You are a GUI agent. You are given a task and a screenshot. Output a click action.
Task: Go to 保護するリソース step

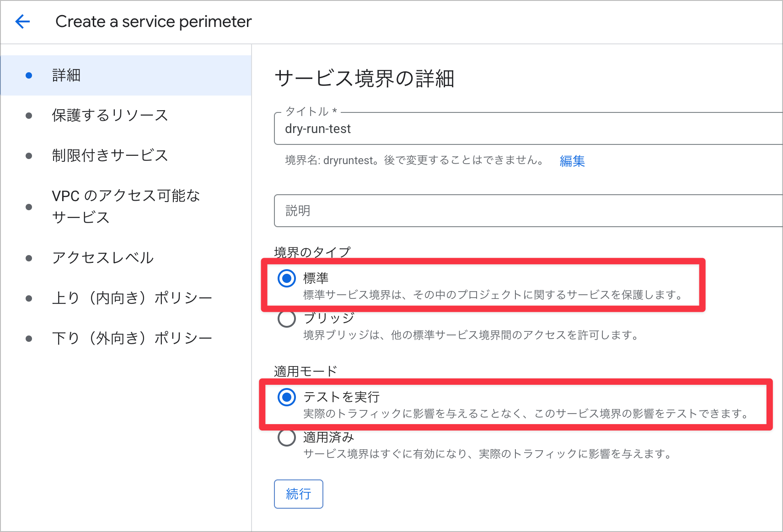(x=110, y=115)
